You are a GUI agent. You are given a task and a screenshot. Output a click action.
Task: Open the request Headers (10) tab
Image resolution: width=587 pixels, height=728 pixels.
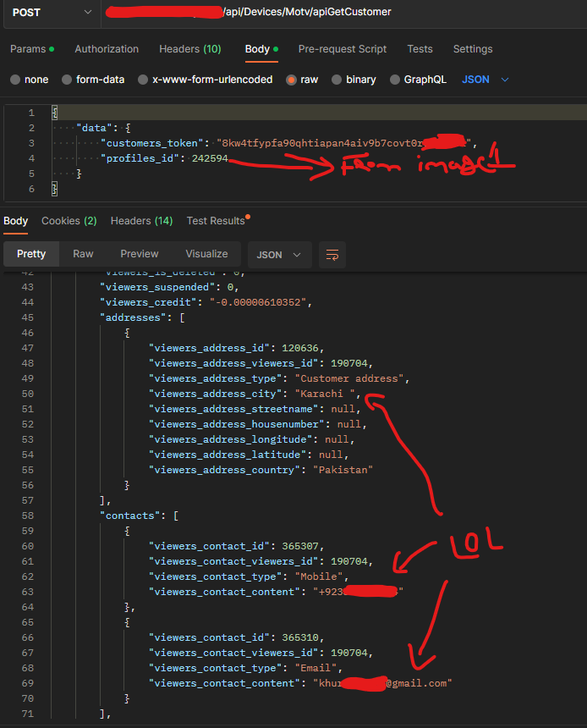click(189, 49)
